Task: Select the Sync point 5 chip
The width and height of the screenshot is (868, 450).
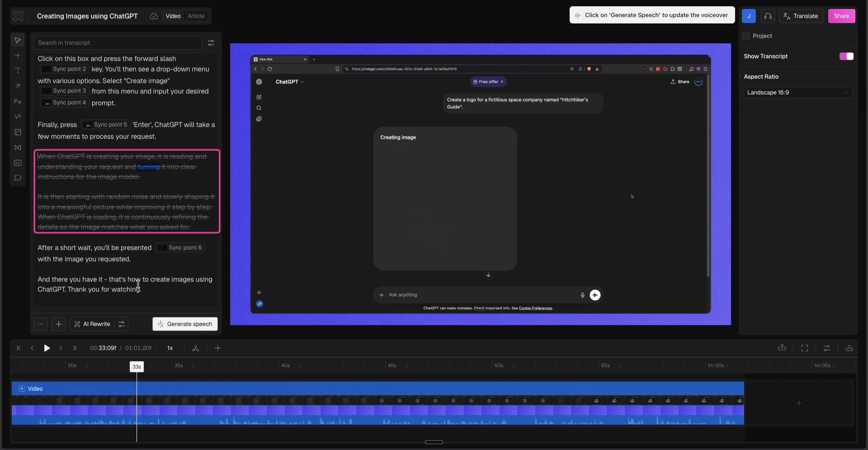Action: pyautogui.click(x=106, y=125)
